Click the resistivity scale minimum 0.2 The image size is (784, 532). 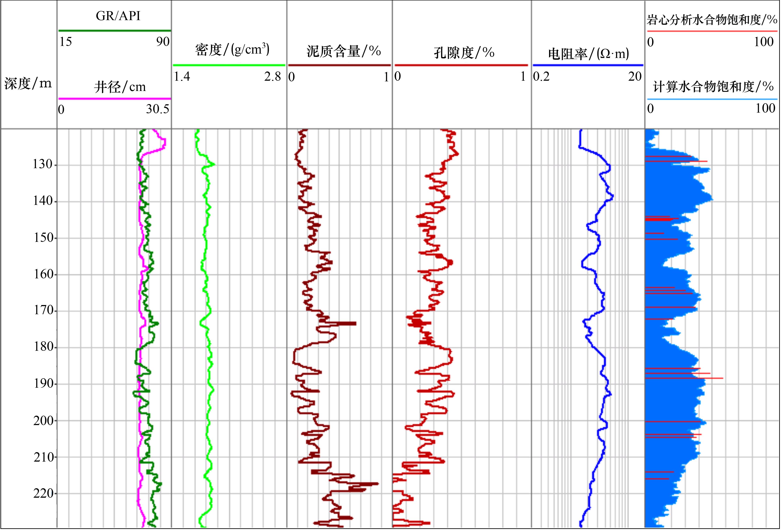tap(541, 77)
